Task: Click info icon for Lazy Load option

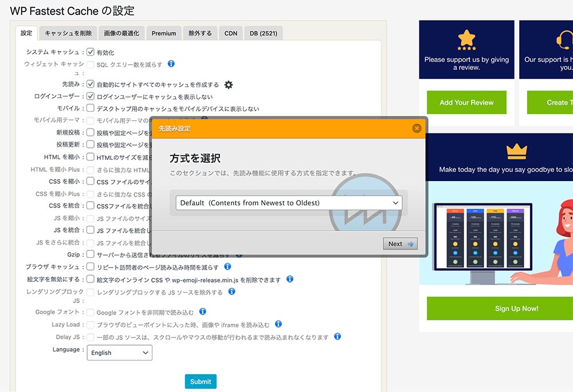Action: point(278,324)
